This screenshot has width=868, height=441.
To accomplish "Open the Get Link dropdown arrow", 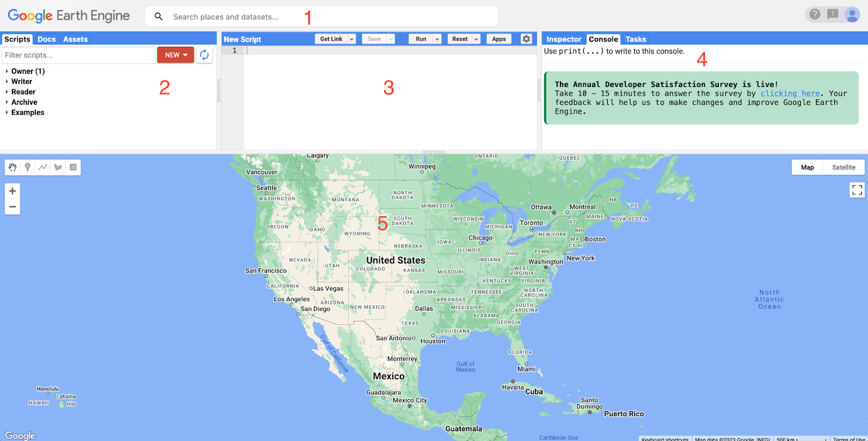I will 352,39.
